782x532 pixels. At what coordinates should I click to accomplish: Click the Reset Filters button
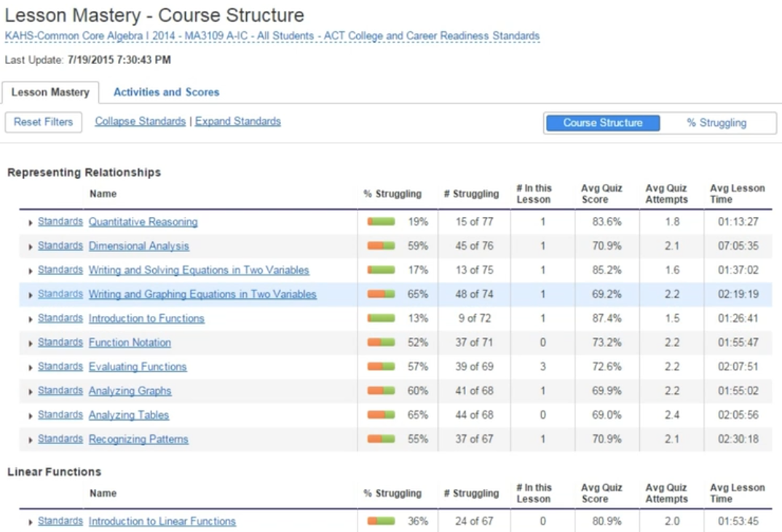pyautogui.click(x=44, y=122)
